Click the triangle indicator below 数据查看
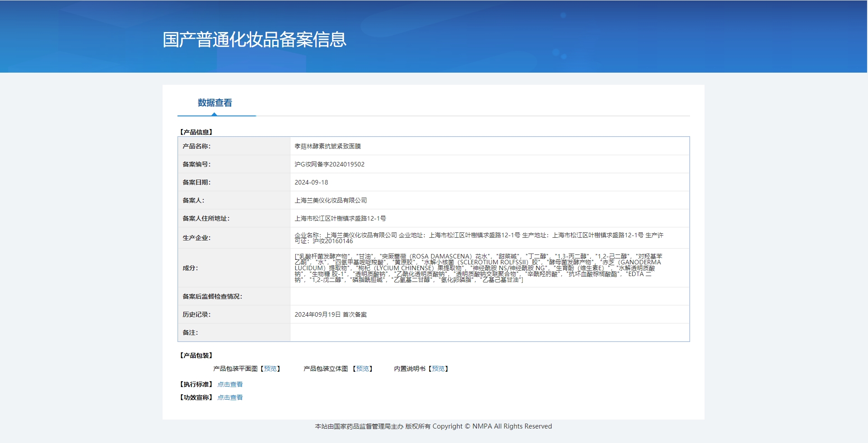 [x=214, y=114]
